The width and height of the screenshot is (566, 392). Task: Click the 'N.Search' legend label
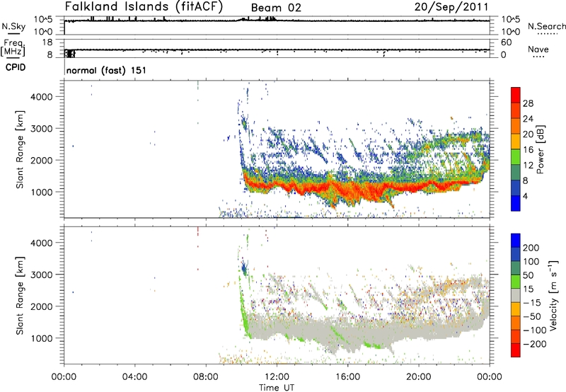(x=546, y=26)
